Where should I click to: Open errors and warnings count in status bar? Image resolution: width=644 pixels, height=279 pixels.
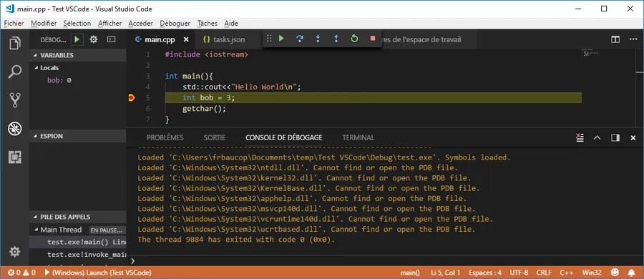click(21, 273)
